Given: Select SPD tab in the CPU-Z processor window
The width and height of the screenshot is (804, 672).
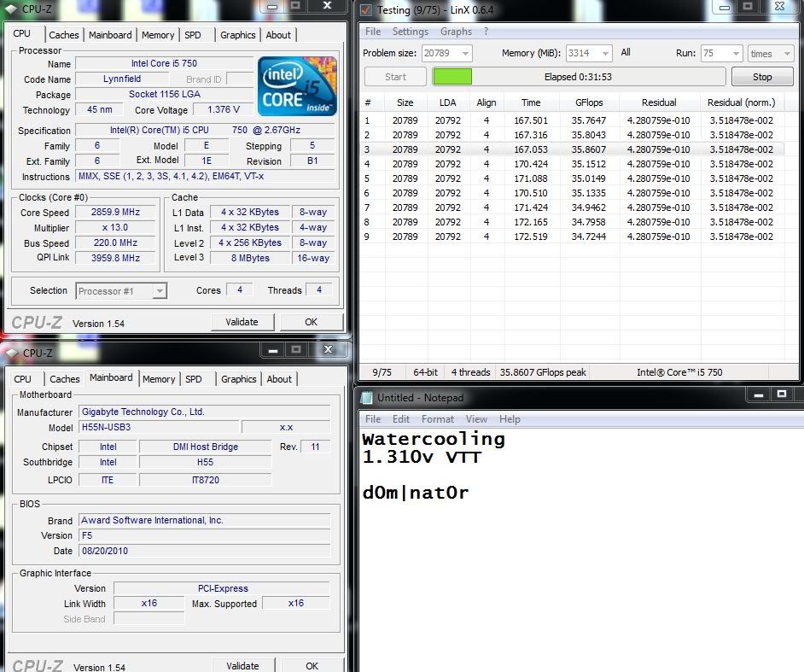Looking at the screenshot, I should coord(193,35).
